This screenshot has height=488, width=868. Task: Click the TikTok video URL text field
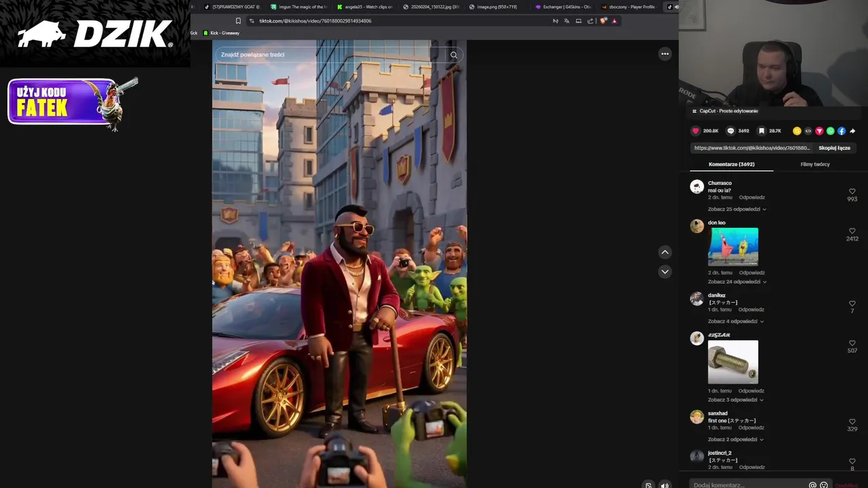point(752,148)
